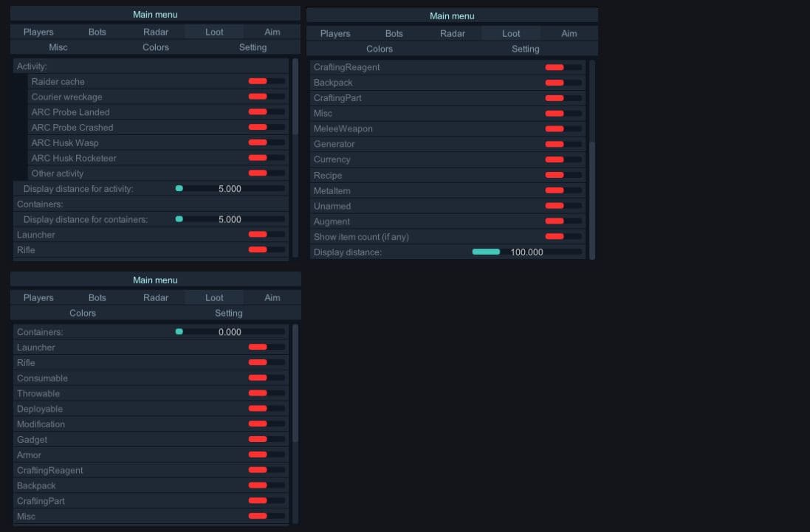The height and width of the screenshot is (532, 810).
Task: Turn on the Currency loot toggle
Action: coord(563,159)
